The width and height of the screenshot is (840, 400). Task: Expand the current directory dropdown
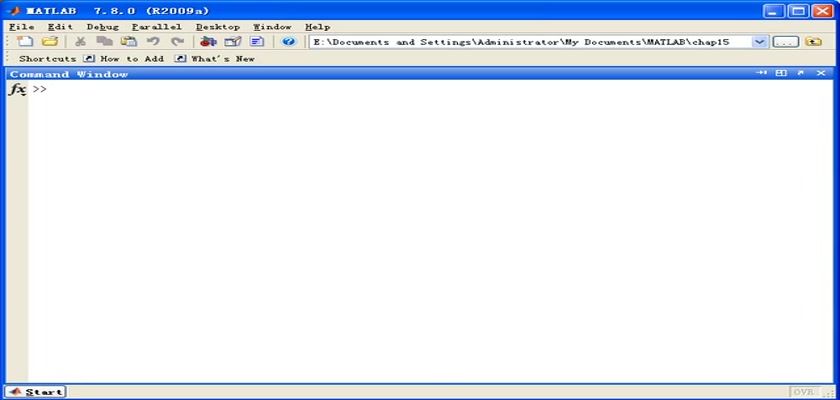pyautogui.click(x=760, y=41)
